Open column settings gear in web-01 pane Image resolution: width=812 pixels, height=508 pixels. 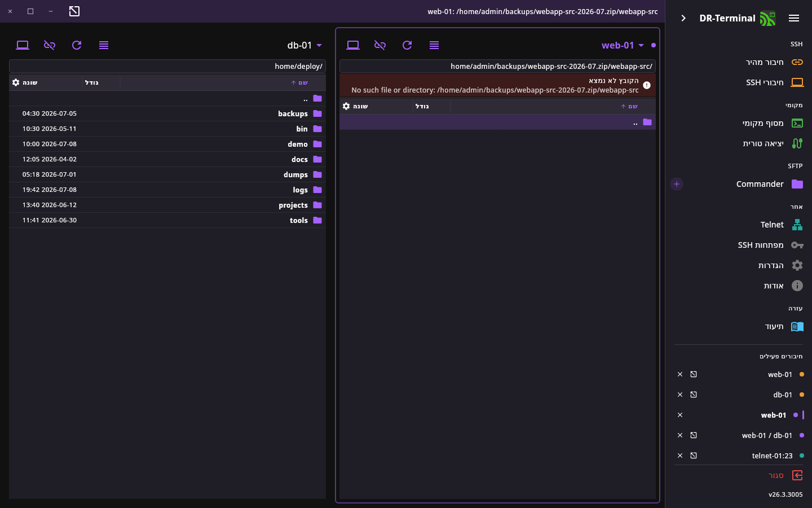tap(346, 106)
